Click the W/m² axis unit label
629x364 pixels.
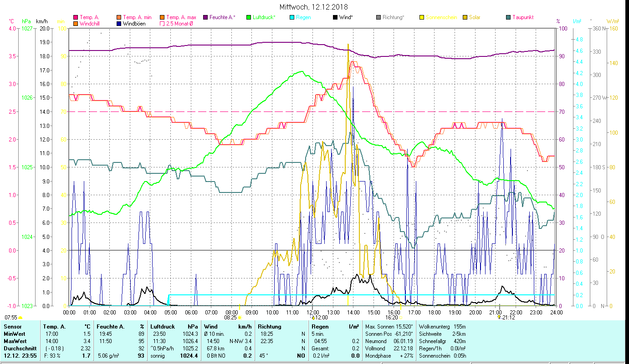click(612, 21)
